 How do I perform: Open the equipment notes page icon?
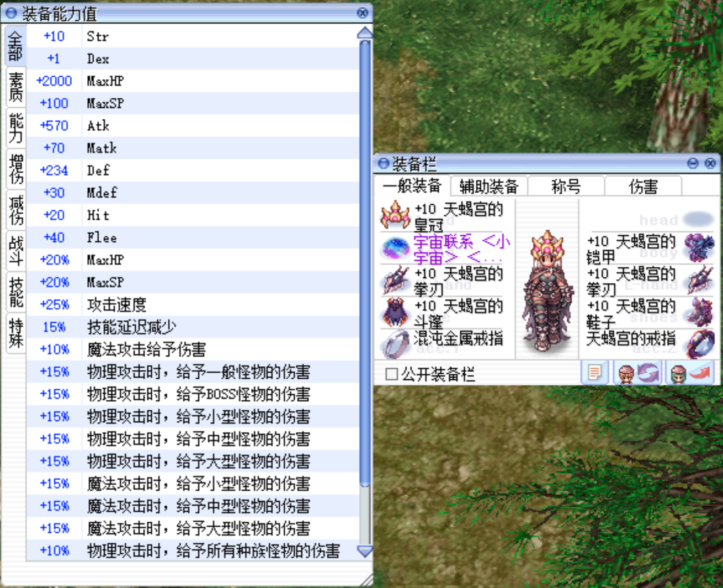pyautogui.click(x=595, y=373)
